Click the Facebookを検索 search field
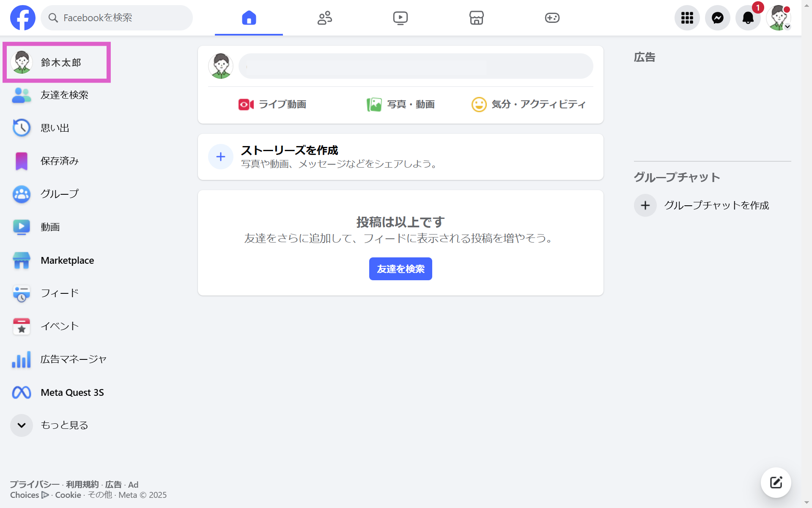812x508 pixels. [x=117, y=18]
